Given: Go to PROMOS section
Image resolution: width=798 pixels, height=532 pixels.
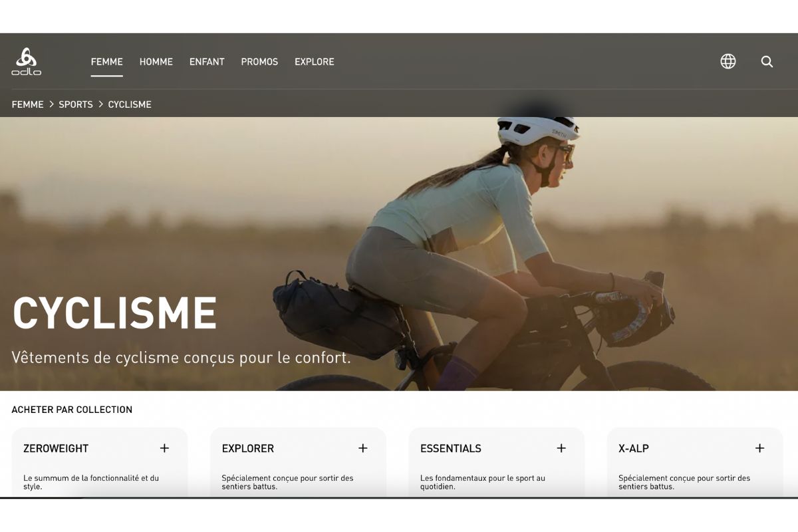Looking at the screenshot, I should point(259,61).
